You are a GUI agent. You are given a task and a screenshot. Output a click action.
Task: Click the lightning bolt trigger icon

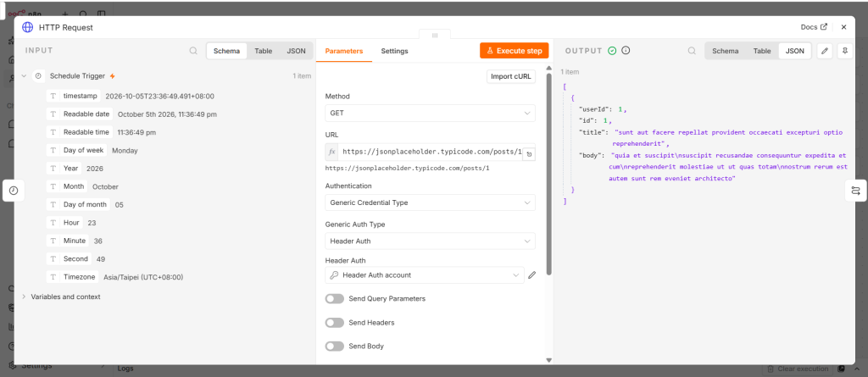113,76
